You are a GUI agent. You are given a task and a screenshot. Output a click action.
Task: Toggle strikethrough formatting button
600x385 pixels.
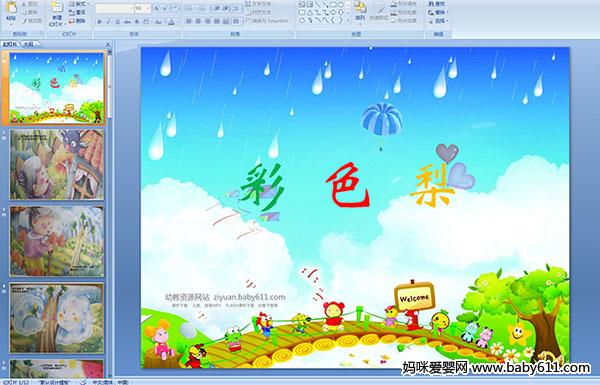127,22
